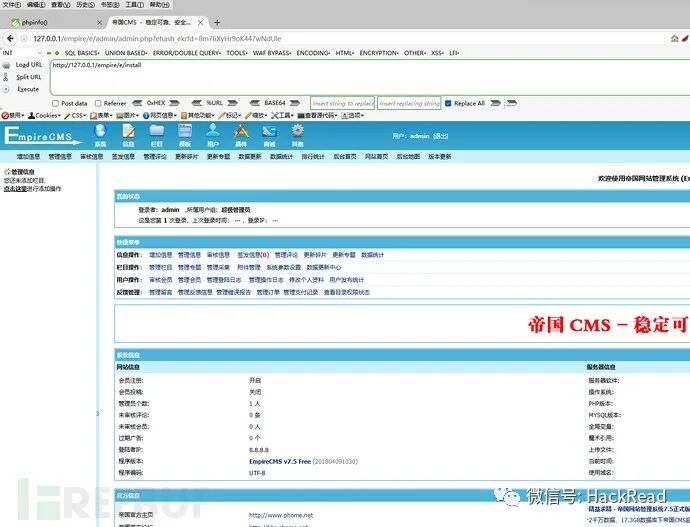The image size is (690, 527).
Task: Click the left arrow before %URL
Action: (197, 103)
